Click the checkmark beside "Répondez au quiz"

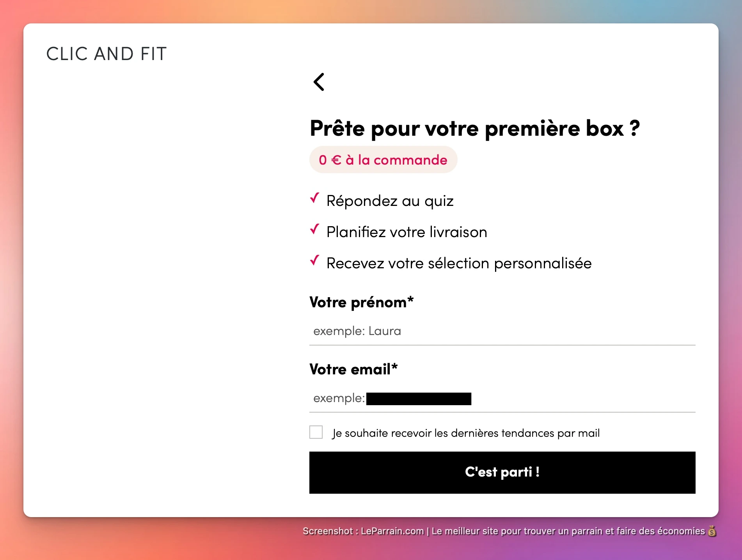point(315,198)
